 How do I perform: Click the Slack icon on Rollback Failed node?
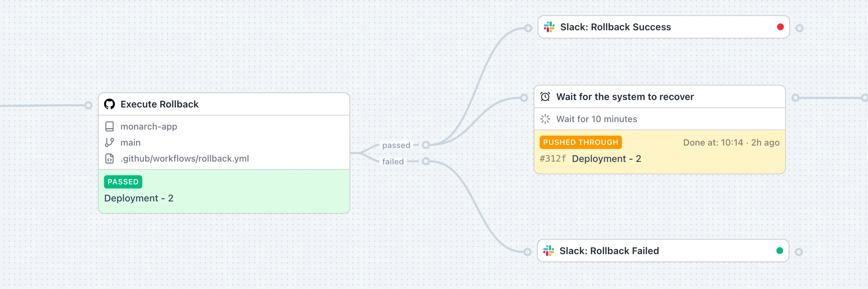click(550, 251)
